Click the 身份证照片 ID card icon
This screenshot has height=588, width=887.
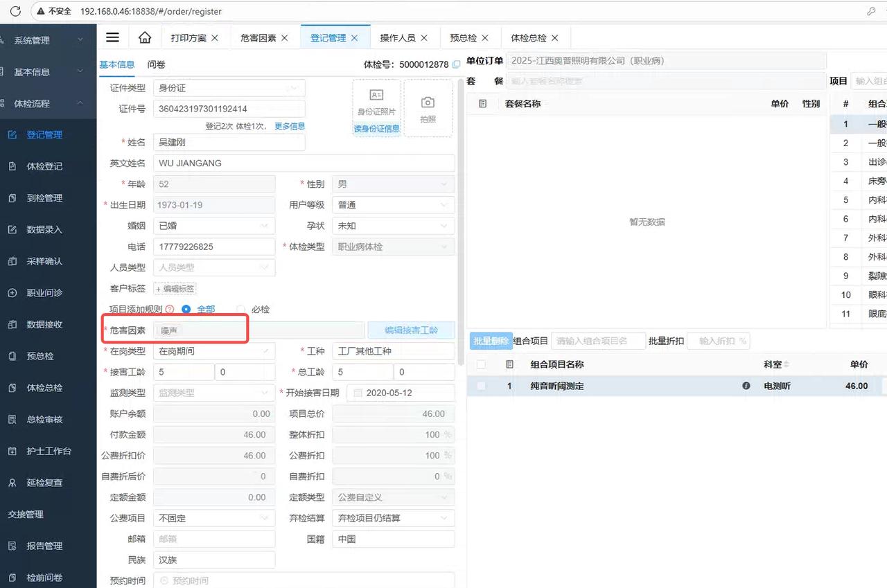pos(376,96)
